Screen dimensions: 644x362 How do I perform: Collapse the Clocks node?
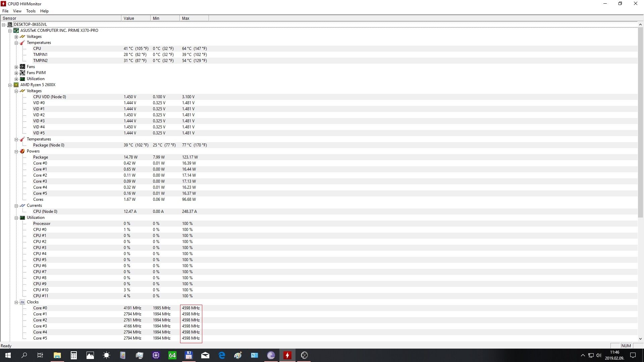point(16,302)
